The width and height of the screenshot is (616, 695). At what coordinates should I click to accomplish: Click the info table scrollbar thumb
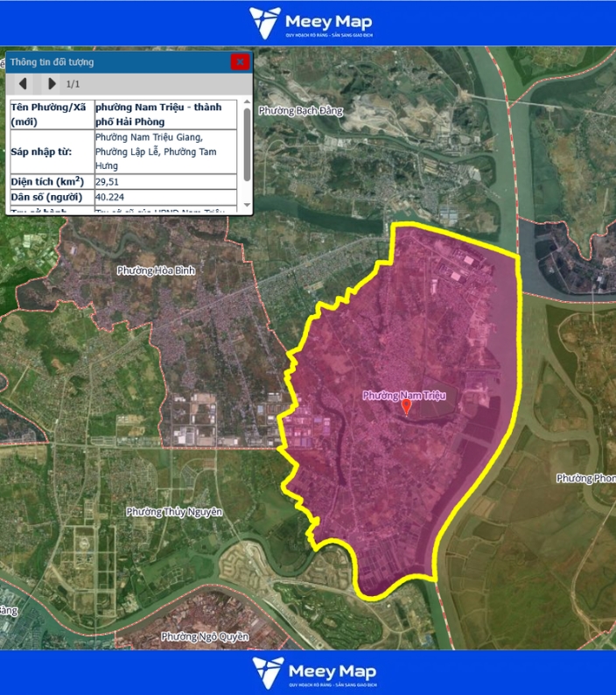[247, 144]
